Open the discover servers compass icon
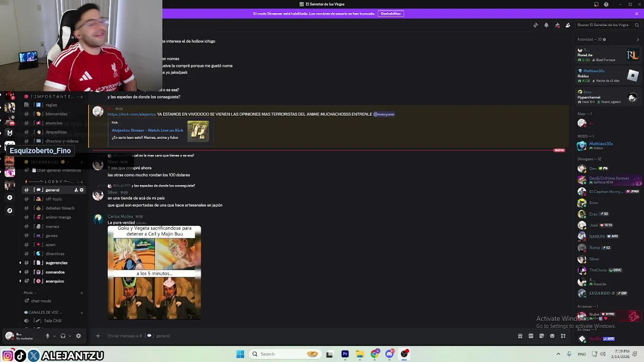Image resolution: width=644 pixels, height=362 pixels. coord(10,211)
